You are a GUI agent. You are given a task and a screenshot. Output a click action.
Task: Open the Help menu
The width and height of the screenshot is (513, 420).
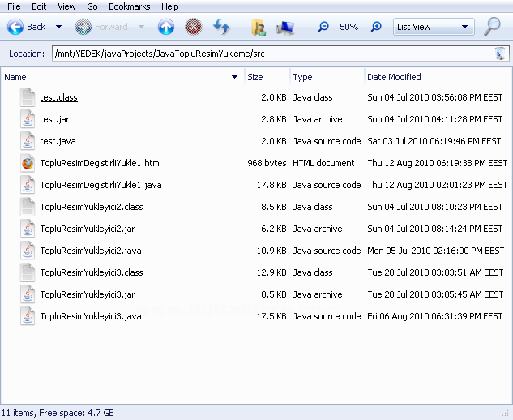(170, 6)
